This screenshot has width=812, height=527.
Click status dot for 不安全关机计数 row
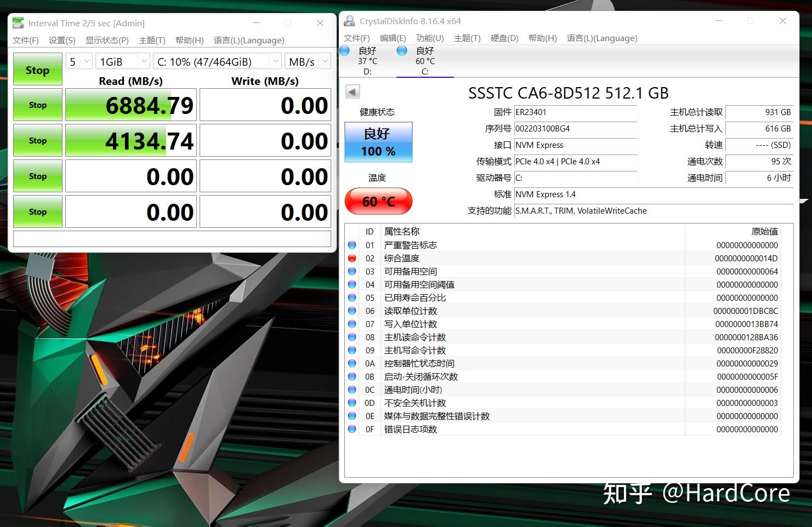point(352,403)
